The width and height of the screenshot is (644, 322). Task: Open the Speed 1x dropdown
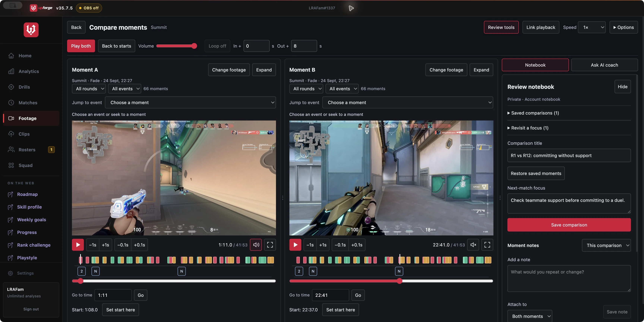point(592,27)
